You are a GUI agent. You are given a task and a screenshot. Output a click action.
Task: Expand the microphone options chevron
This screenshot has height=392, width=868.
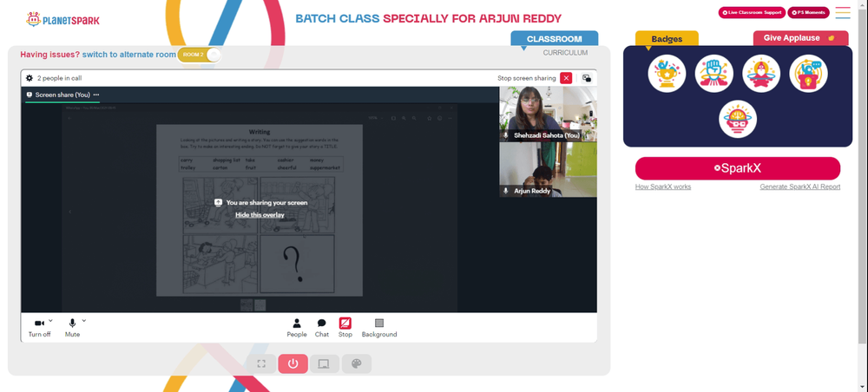tap(84, 320)
